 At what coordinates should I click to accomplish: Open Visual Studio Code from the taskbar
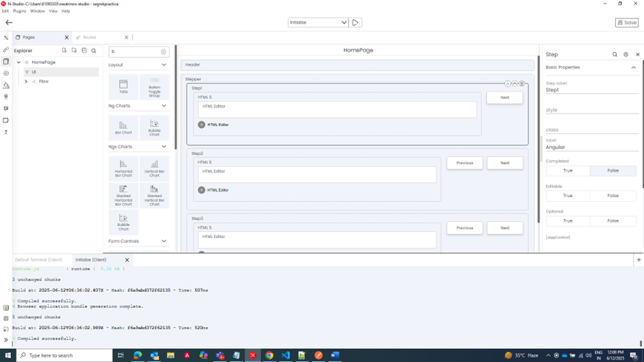point(286,355)
